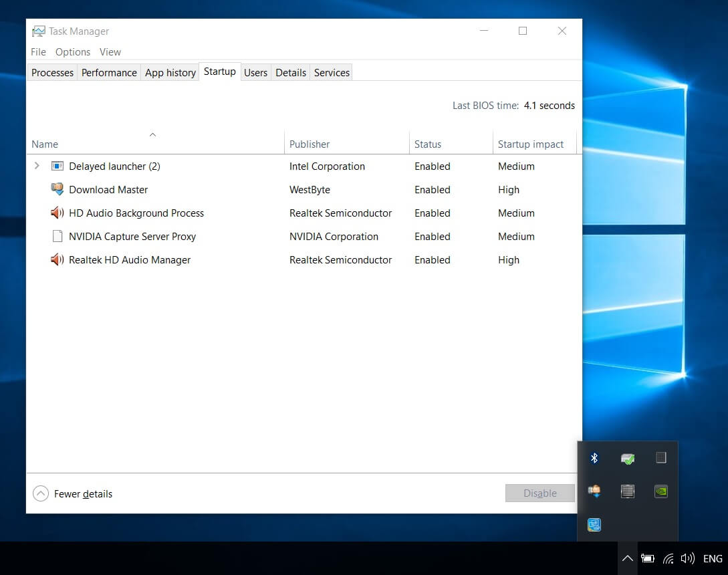
Task: Click the Intel graphics tray icon
Action: point(594,525)
